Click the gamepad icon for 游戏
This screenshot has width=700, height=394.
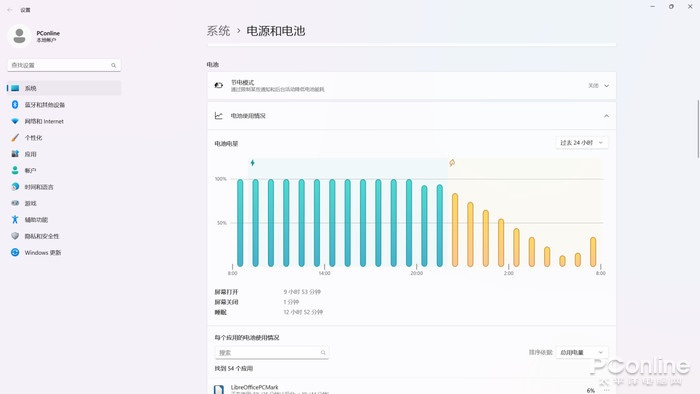(x=15, y=203)
